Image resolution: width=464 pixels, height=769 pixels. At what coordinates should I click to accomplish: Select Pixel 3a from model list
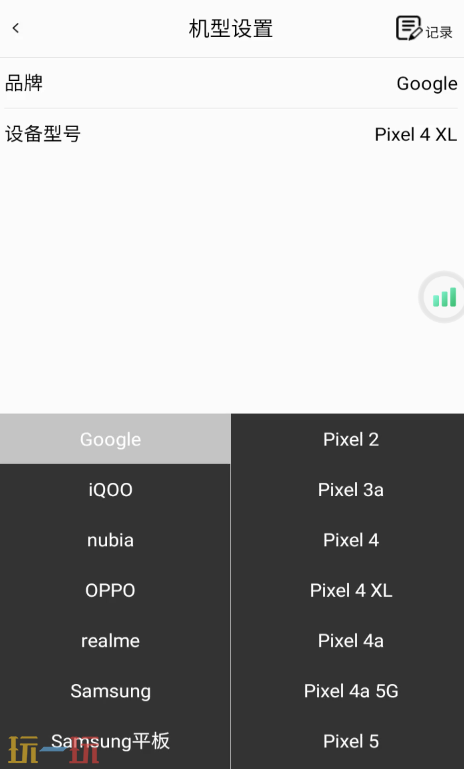pyautogui.click(x=351, y=489)
